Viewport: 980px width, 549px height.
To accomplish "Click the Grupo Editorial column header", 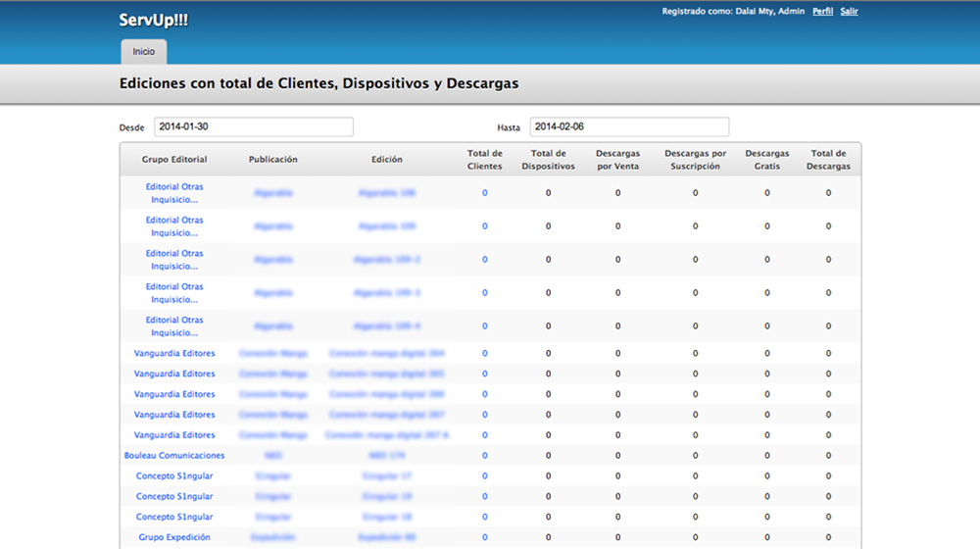I will (174, 160).
